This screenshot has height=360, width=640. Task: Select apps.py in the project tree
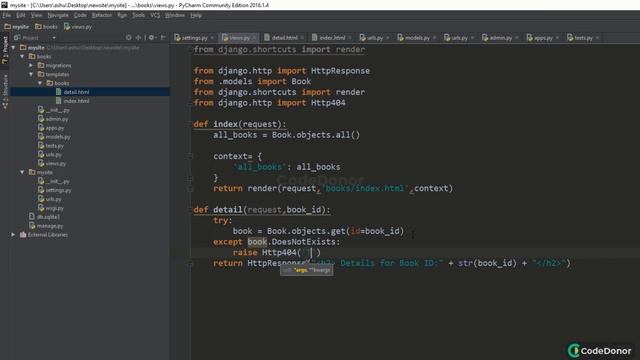click(55, 128)
